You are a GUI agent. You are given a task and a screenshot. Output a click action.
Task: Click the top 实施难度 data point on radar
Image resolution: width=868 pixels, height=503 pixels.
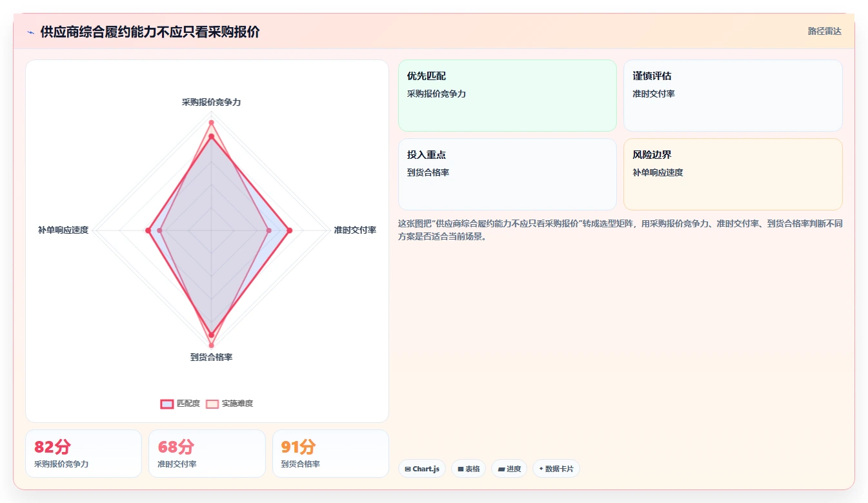click(x=211, y=122)
